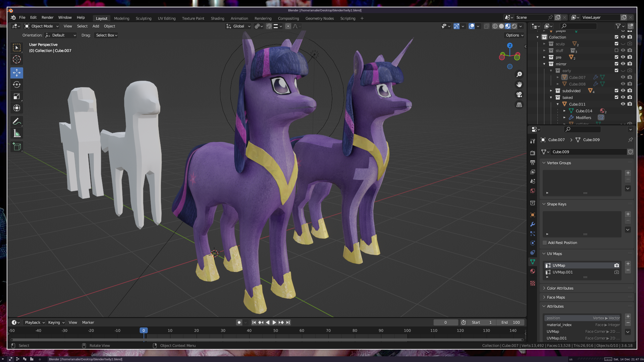This screenshot has width=644, height=362.
Task: Activate the Annotate pencil tool
Action: coord(17,122)
